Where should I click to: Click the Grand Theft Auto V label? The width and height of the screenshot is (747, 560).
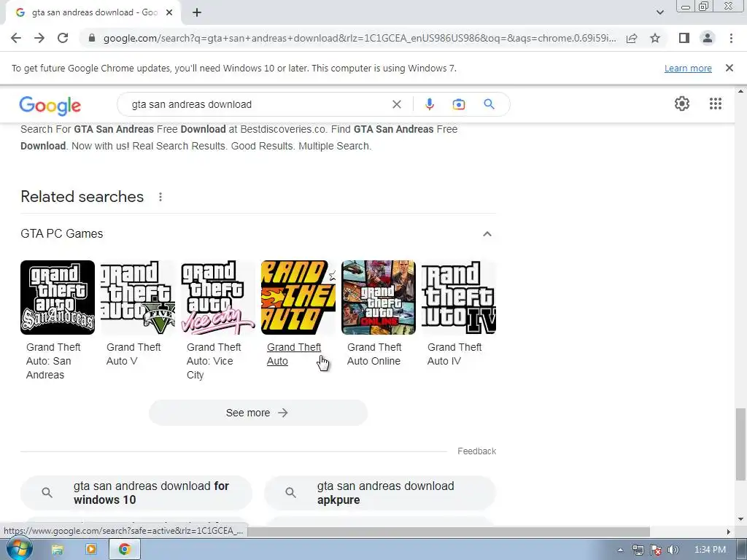point(133,354)
